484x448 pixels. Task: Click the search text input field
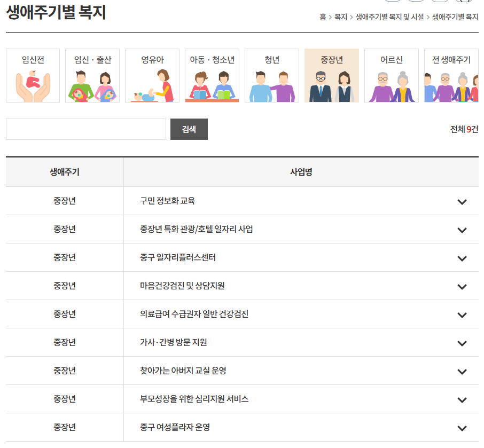(x=86, y=129)
